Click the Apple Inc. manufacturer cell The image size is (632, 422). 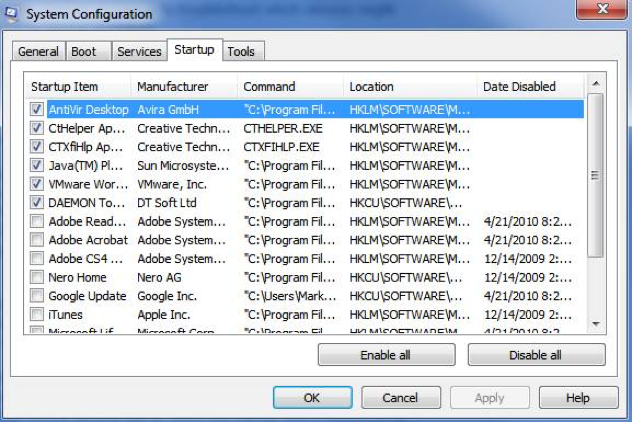(x=164, y=314)
